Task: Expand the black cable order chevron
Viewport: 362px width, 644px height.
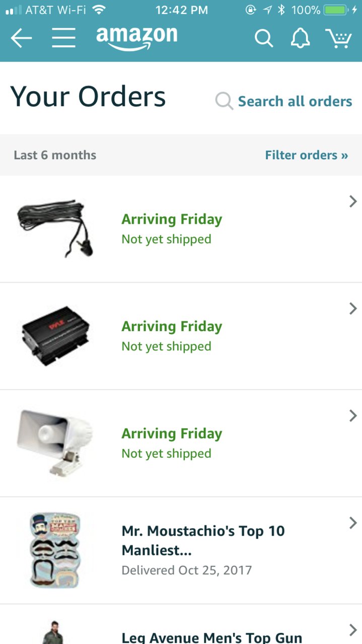Action: tap(353, 202)
